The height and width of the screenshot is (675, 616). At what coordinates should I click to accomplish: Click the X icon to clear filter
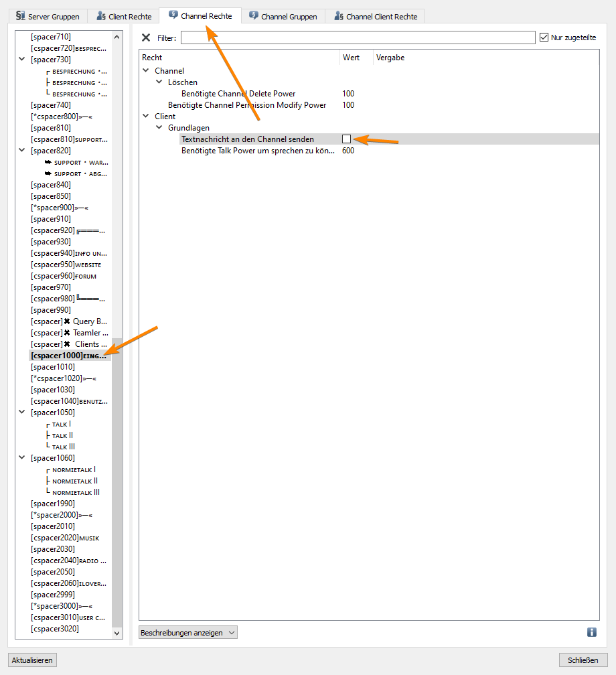coord(146,38)
